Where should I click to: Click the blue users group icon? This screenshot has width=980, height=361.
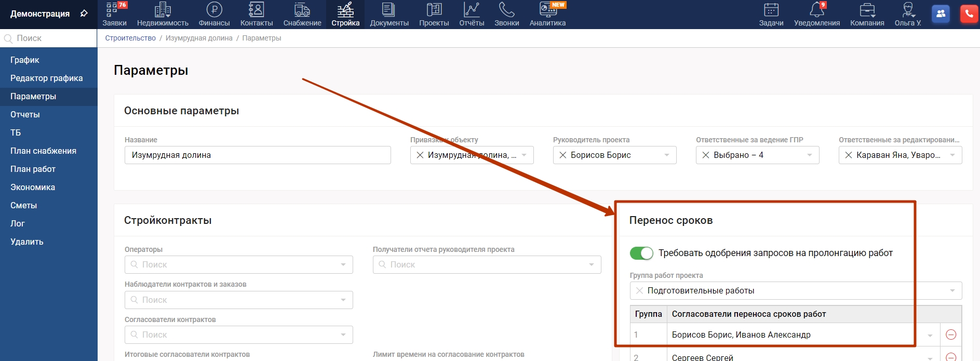[x=941, y=14]
